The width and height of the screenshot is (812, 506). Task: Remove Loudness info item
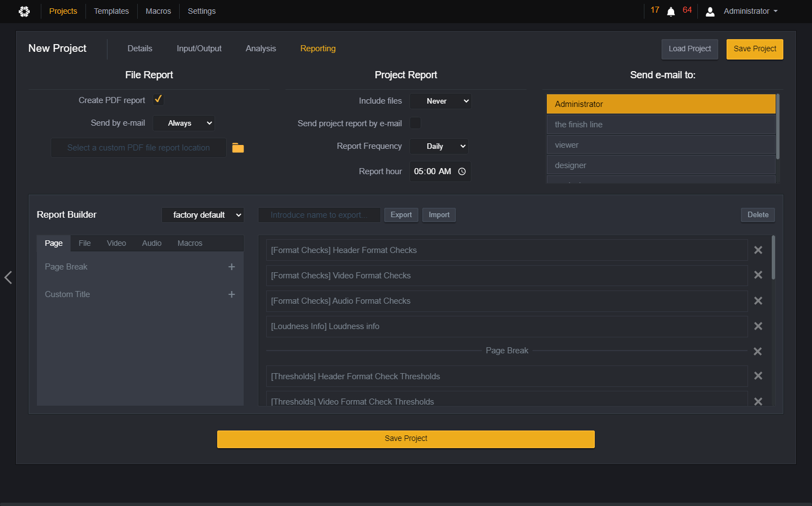(x=758, y=326)
